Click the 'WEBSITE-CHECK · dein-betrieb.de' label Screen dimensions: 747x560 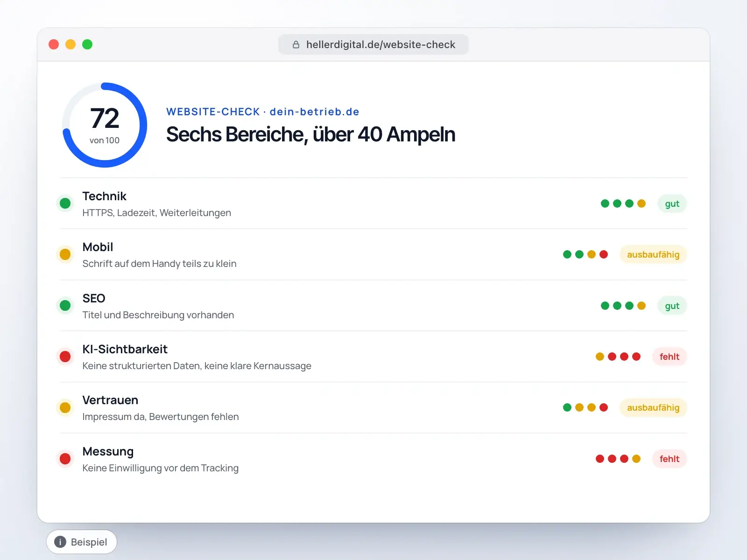pyautogui.click(x=263, y=112)
